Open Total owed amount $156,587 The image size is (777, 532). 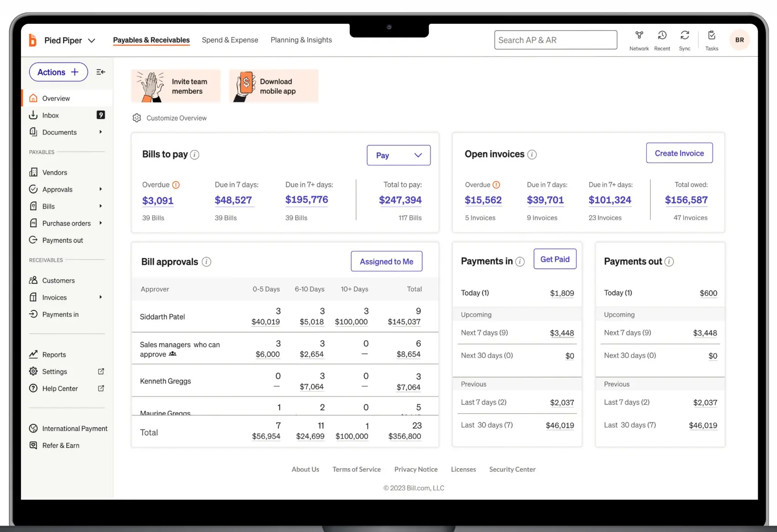click(x=686, y=200)
